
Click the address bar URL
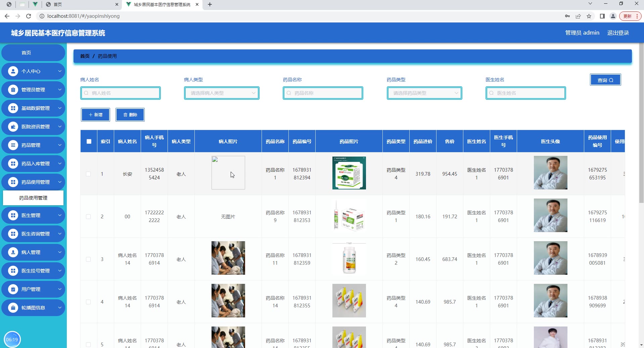click(83, 16)
